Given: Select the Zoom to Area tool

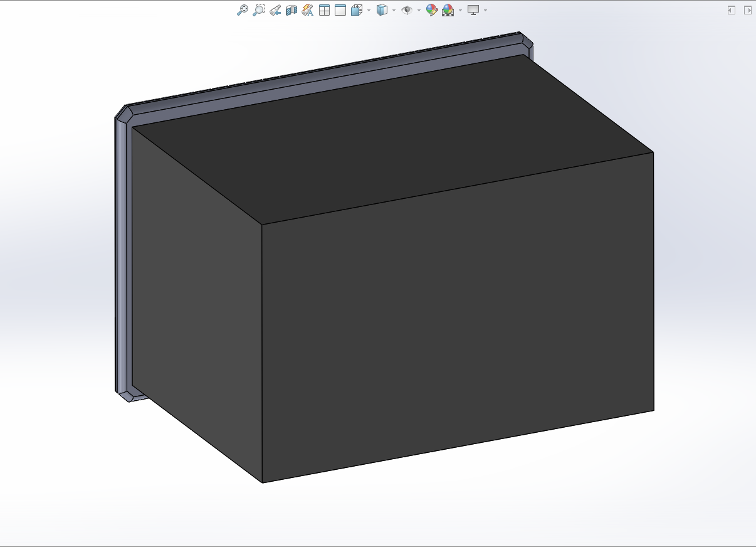Looking at the screenshot, I should [x=259, y=10].
